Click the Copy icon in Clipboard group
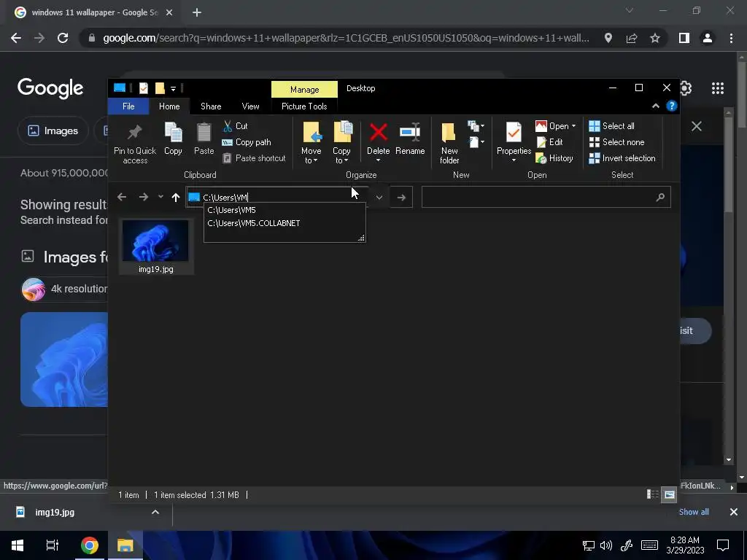Screen dimensions: 747x560 click(173, 138)
